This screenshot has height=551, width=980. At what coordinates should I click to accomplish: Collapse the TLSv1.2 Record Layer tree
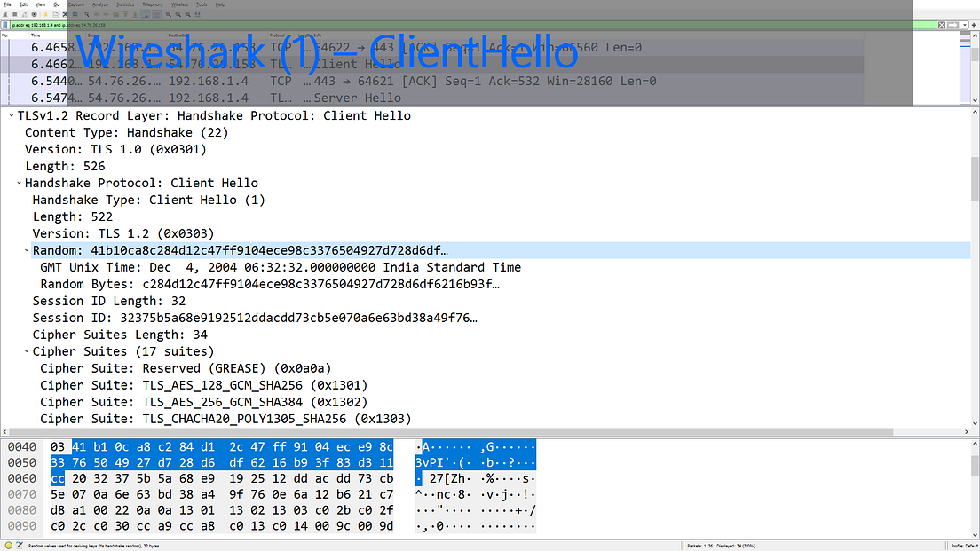click(12, 115)
